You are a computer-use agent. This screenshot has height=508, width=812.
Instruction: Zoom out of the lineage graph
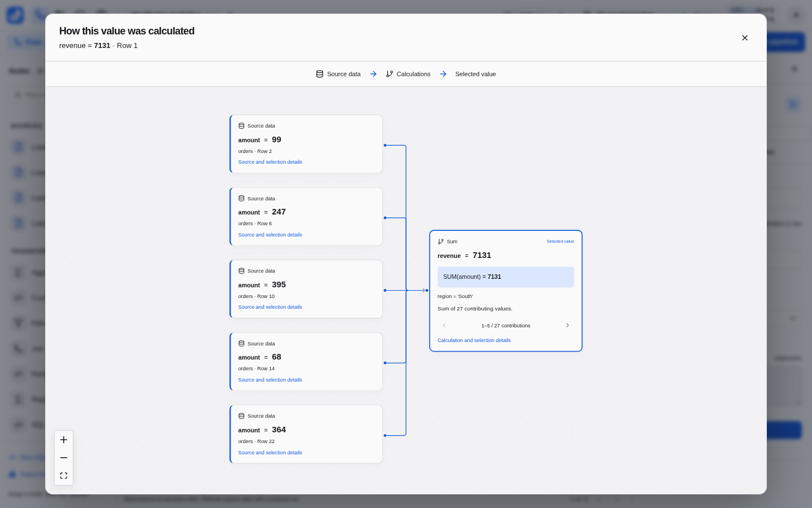click(x=64, y=458)
